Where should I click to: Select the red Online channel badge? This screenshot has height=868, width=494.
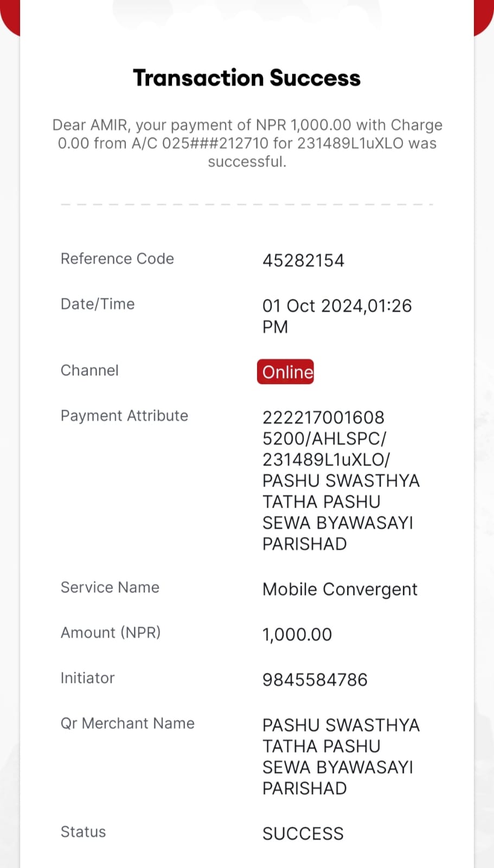coord(285,372)
